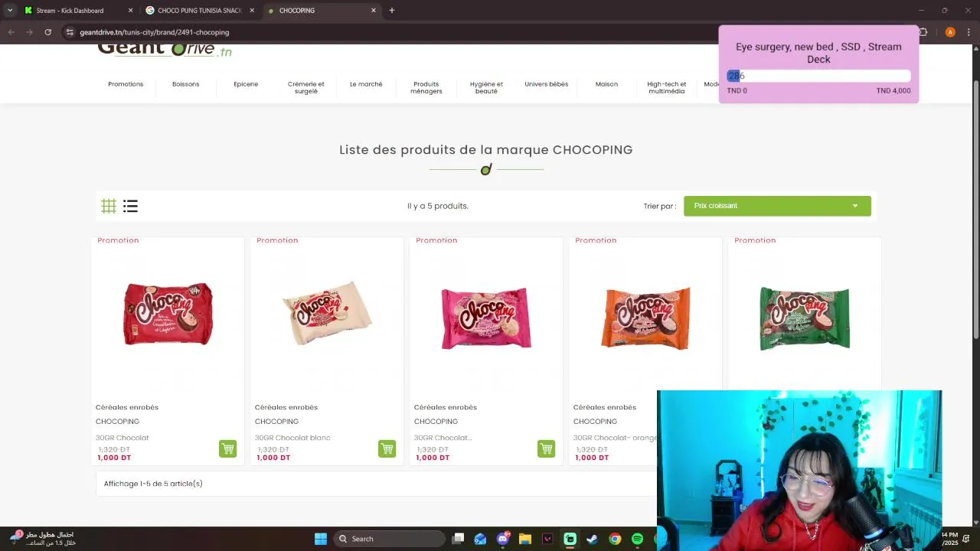
Task: Open orange Chocoping product image
Action: [x=645, y=318]
